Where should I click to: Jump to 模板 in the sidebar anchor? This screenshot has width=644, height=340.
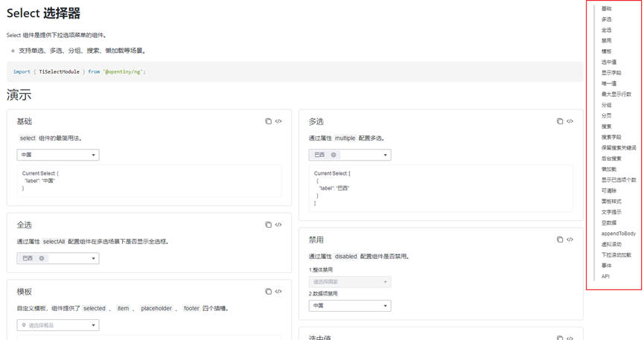(x=607, y=51)
